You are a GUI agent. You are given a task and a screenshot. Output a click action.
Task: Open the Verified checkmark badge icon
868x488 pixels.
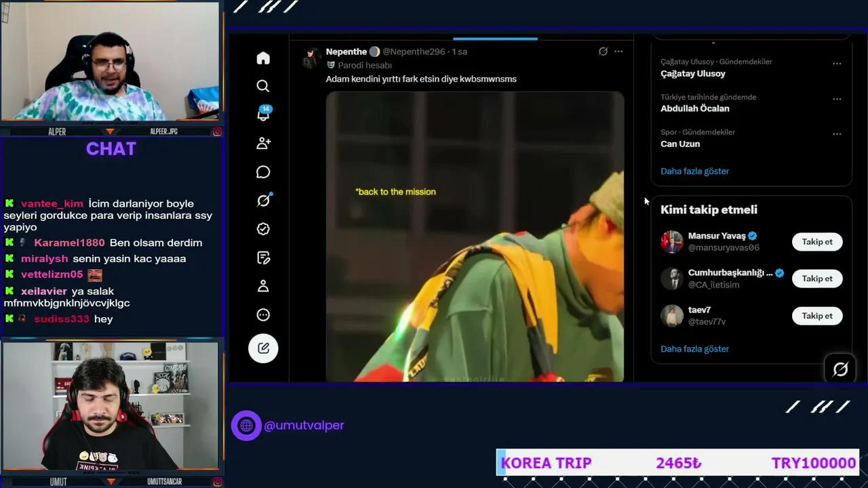263,229
